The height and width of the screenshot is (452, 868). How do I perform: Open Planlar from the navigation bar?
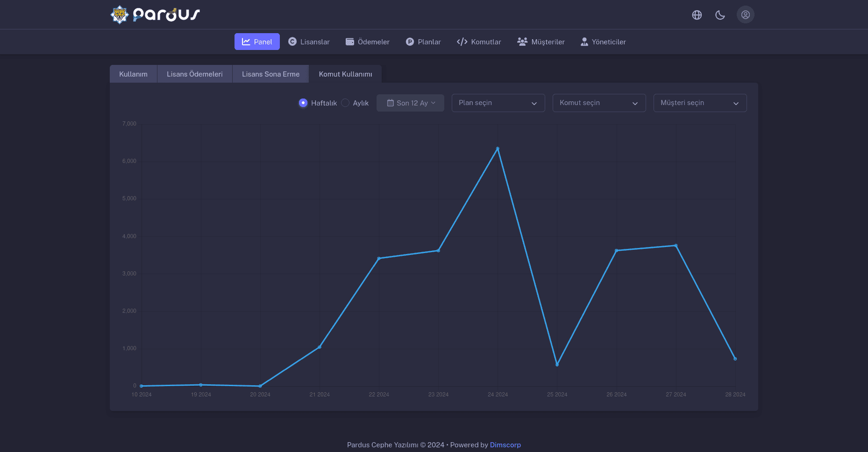point(423,42)
